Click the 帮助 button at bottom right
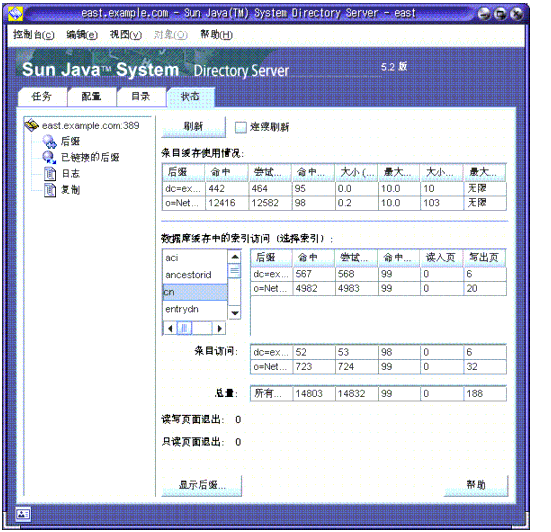551x532 pixels. [476, 485]
